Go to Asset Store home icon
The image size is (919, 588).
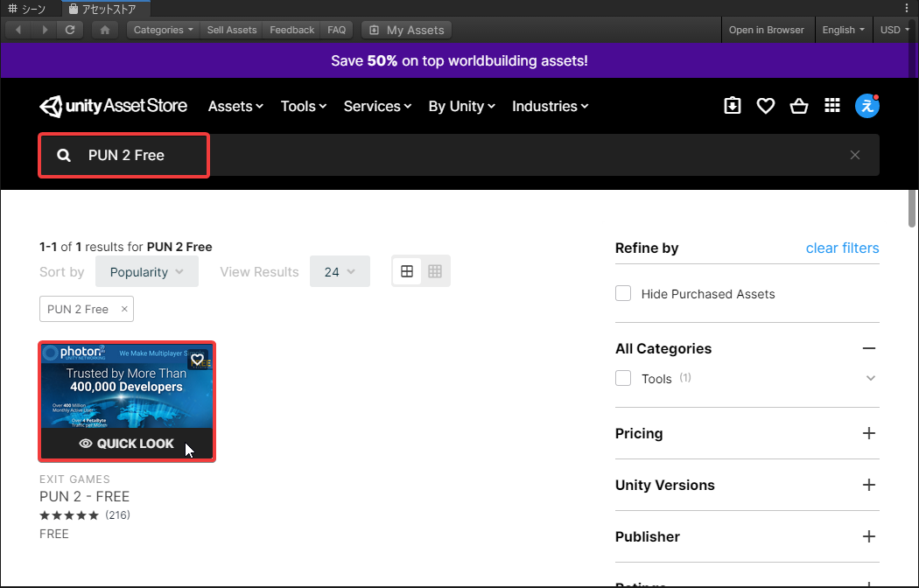click(105, 30)
